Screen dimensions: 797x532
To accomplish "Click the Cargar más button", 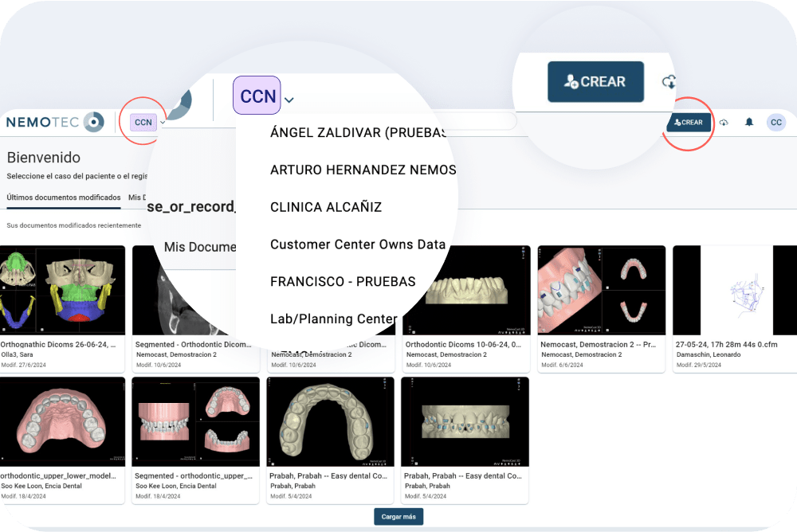I will coord(398,517).
